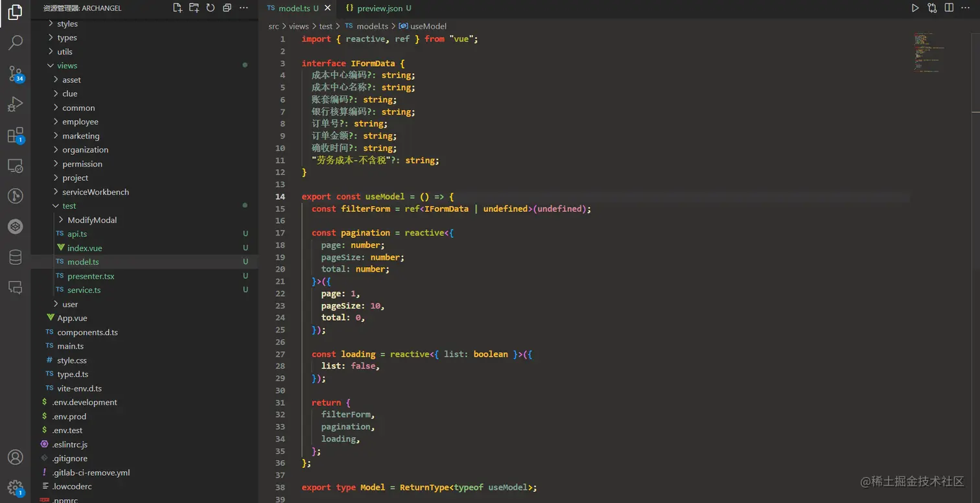The width and height of the screenshot is (980, 503).
Task: Open the git graph icon in activity bar
Action: pyautogui.click(x=15, y=196)
